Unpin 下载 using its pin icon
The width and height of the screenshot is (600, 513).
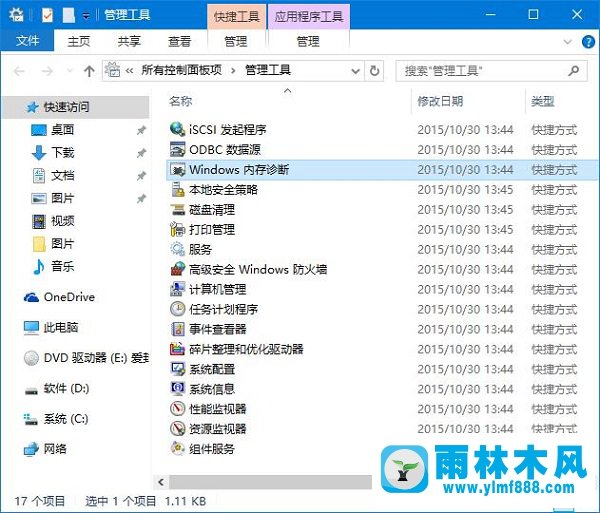click(x=141, y=153)
